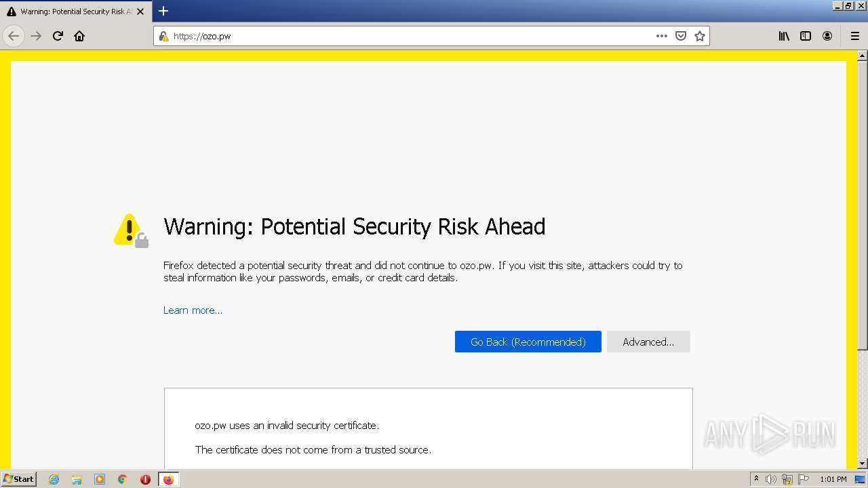Toggle the sidebar view
Screen dimensions: 868x488
(806, 36)
